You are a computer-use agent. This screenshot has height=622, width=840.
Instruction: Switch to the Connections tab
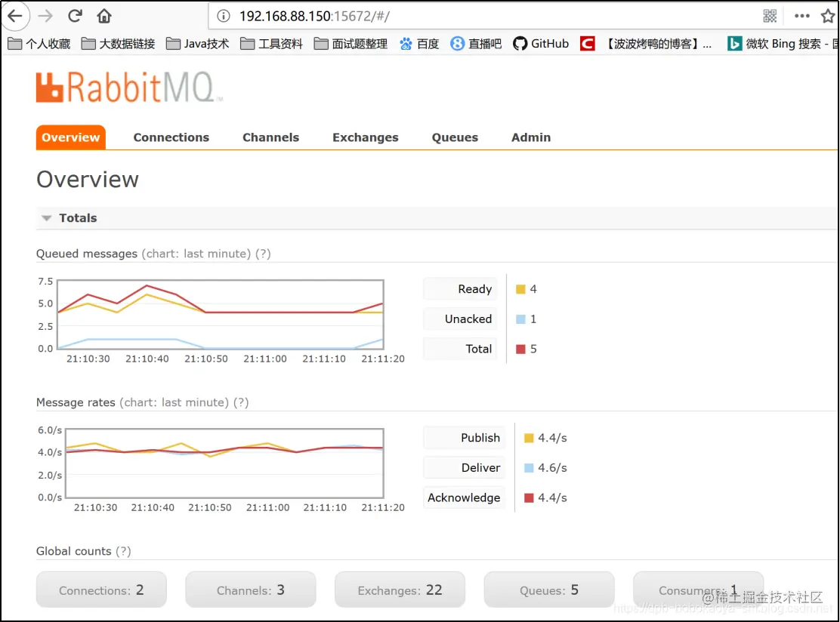[x=171, y=137]
